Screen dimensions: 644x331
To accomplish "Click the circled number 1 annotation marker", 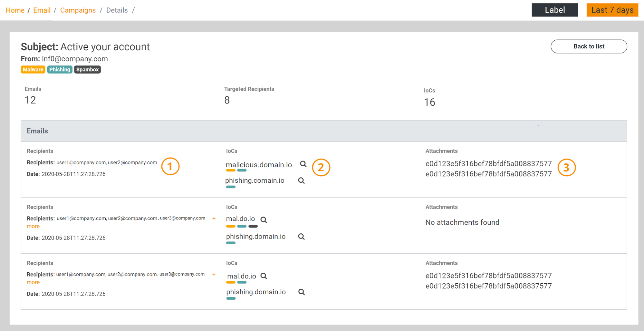I will point(170,167).
